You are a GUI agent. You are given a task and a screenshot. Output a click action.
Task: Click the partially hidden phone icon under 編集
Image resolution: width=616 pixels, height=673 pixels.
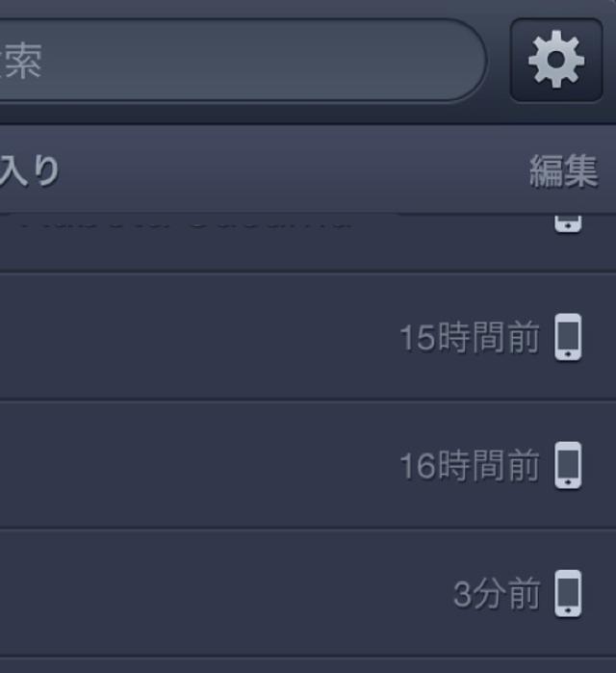pos(568,223)
